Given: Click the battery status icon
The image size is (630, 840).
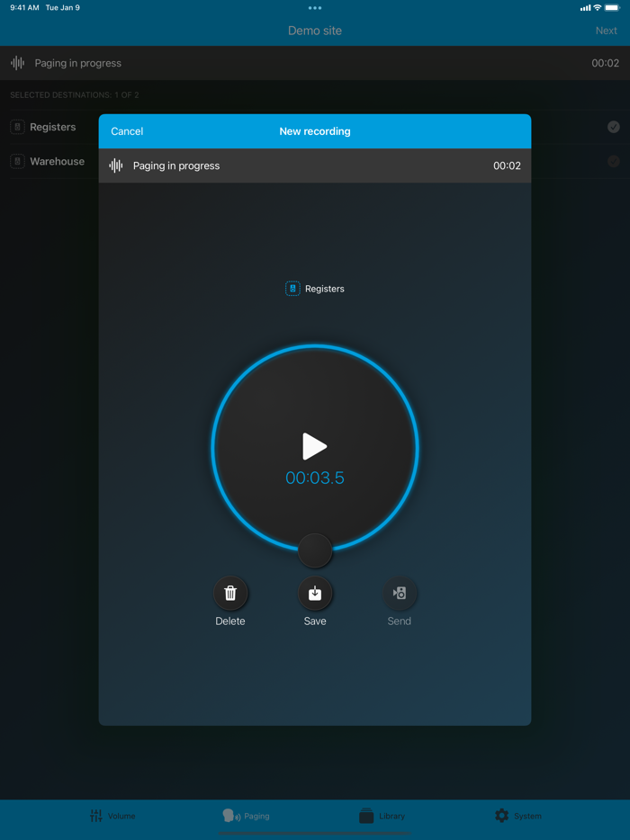Looking at the screenshot, I should [x=612, y=7].
